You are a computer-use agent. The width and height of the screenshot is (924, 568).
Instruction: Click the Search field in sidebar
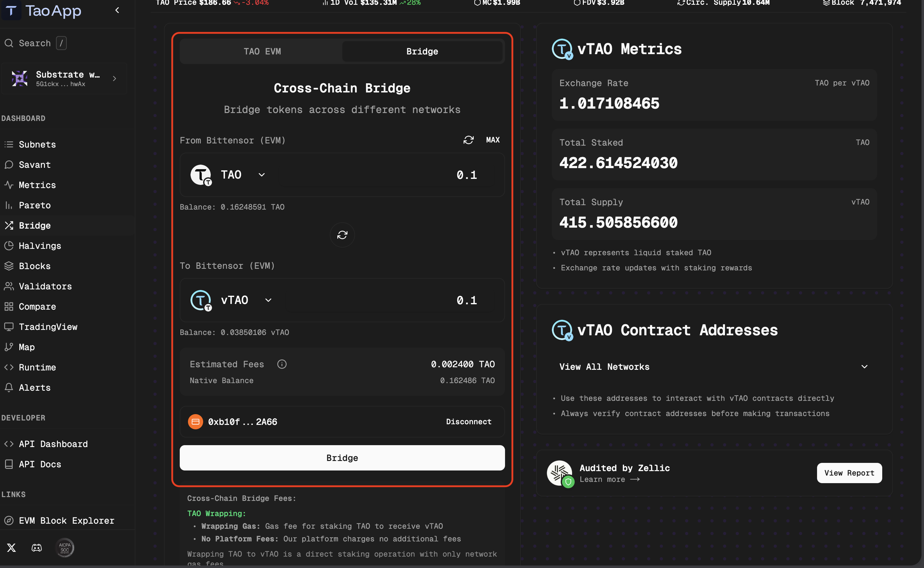pos(34,43)
